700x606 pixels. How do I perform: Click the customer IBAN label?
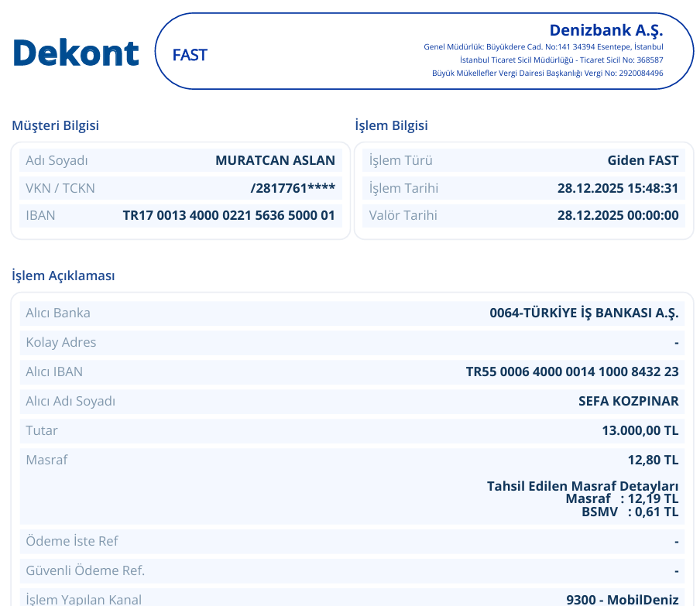[40, 215]
